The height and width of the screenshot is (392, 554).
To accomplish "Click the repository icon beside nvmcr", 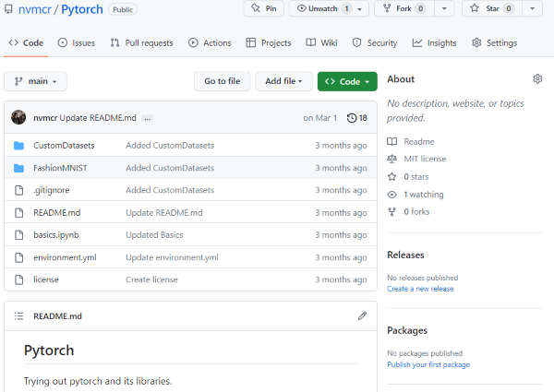I will pos(8,9).
